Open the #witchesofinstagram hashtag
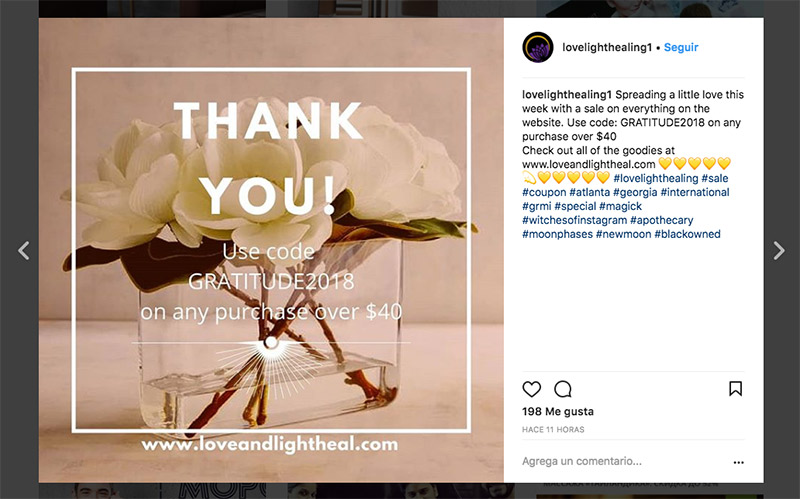The image size is (800, 499). pyautogui.click(x=574, y=220)
